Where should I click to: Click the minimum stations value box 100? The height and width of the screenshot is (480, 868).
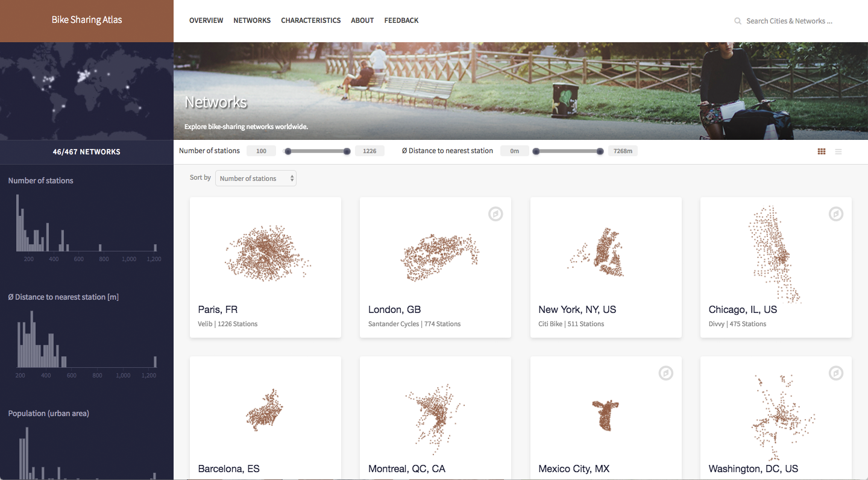261,151
